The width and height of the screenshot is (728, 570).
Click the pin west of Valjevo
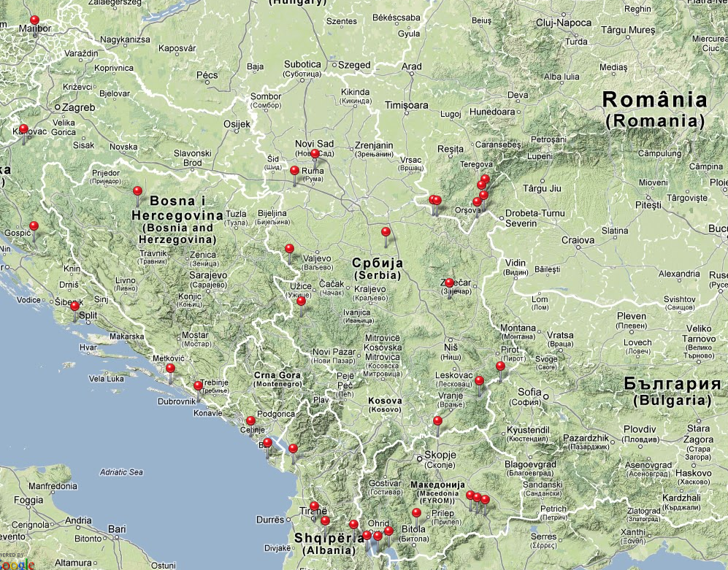tap(289, 249)
